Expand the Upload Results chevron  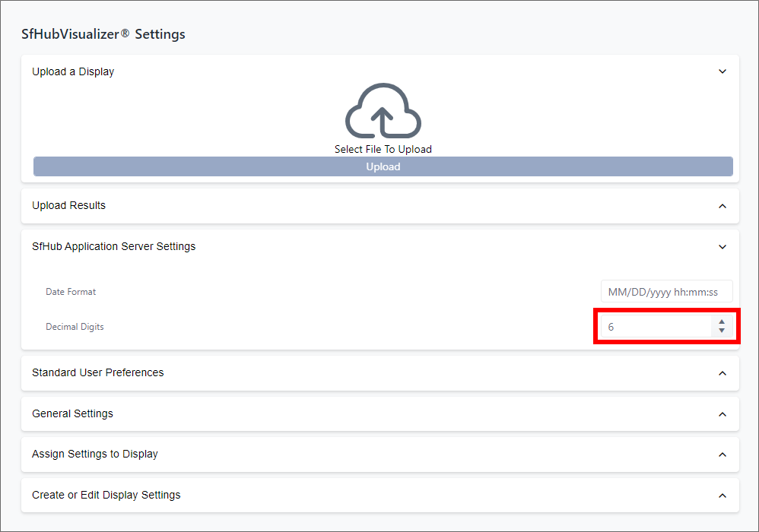point(722,206)
